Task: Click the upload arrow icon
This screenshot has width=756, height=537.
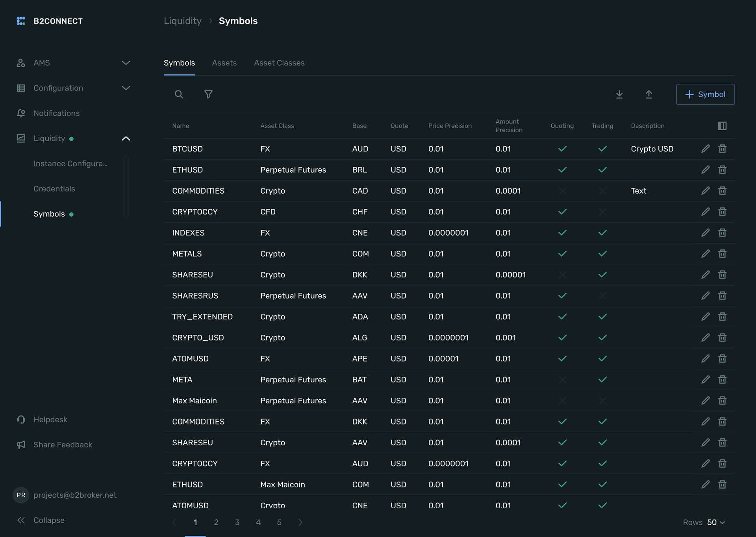Action: [x=649, y=94]
